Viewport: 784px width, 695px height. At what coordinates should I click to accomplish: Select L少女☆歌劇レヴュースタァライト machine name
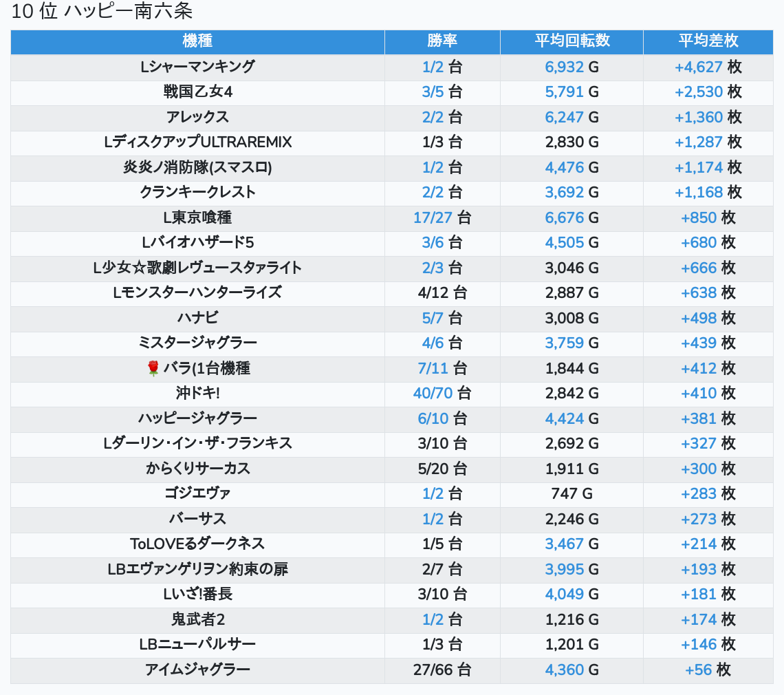(x=197, y=268)
